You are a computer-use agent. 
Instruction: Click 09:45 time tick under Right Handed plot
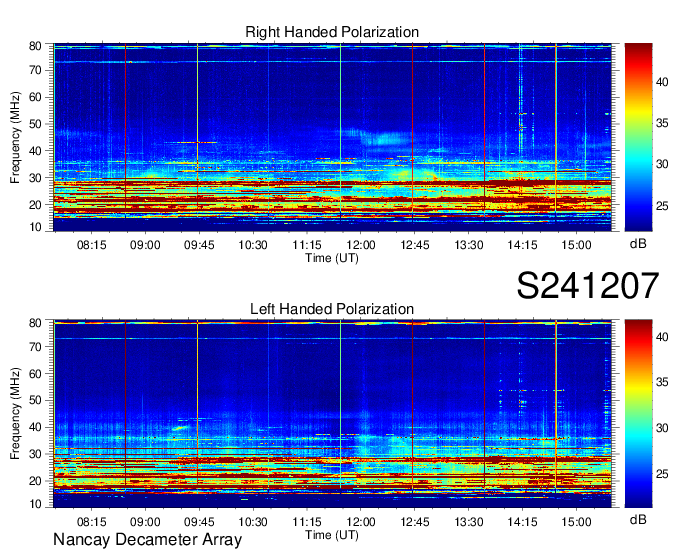point(199,245)
